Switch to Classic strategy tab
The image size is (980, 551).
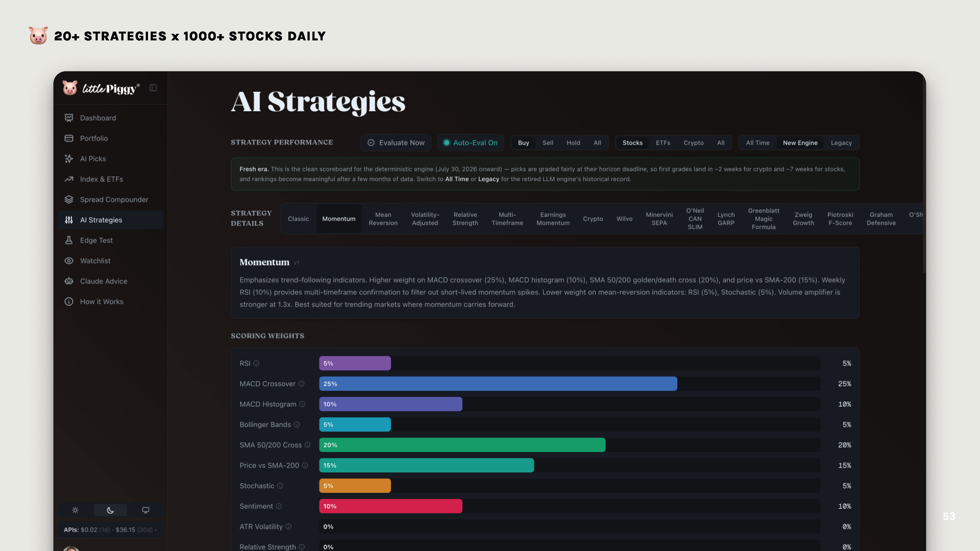click(298, 219)
